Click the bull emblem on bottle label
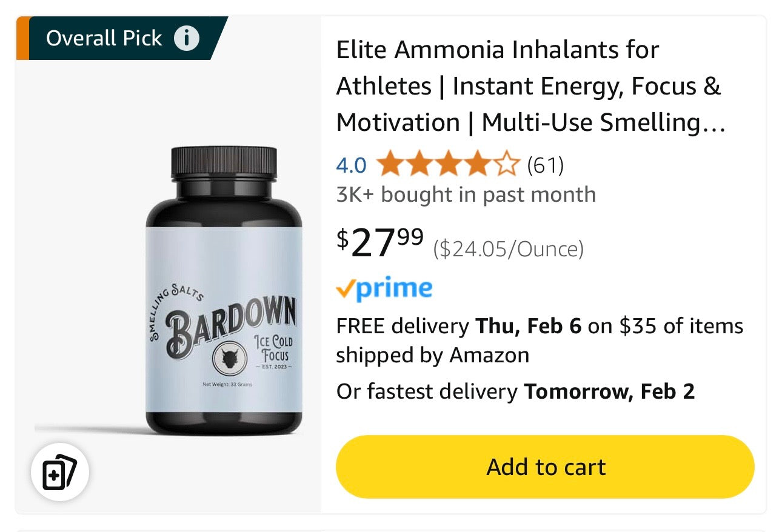Viewport: 782px width, 532px height. pos(229,360)
